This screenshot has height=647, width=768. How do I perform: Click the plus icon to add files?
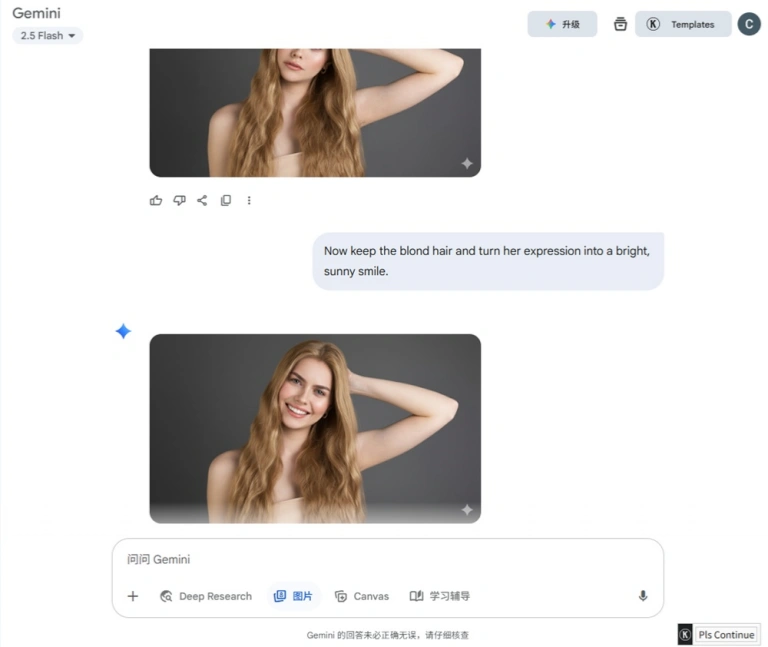[x=133, y=596]
